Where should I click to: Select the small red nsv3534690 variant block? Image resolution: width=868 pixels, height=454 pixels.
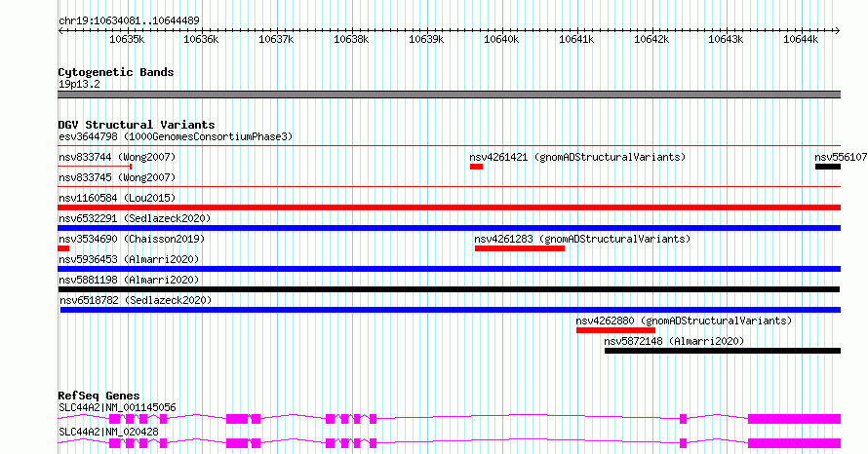(x=63, y=248)
